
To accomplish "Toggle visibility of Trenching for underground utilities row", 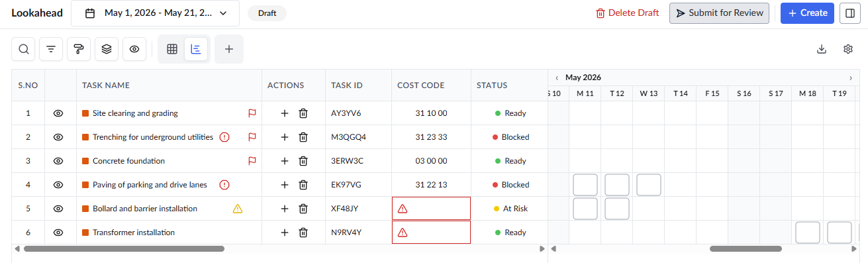I will click(58, 137).
